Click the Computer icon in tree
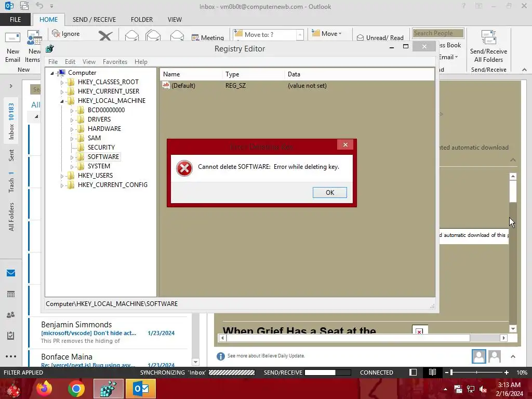Image resolution: width=532 pixels, height=399 pixels. [x=61, y=73]
